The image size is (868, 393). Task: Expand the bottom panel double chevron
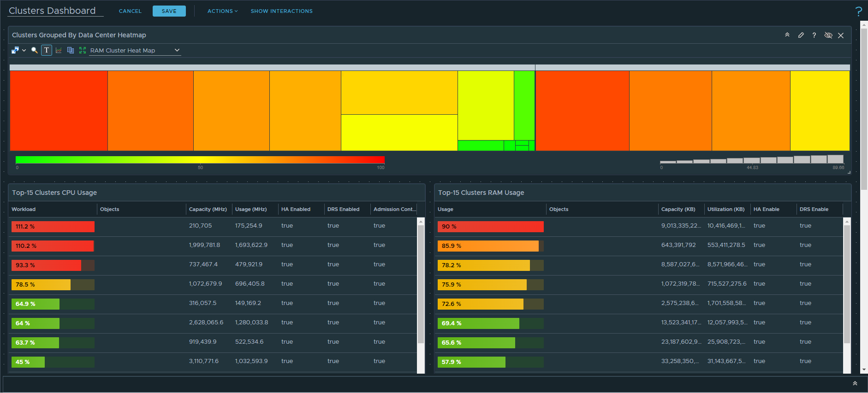click(855, 383)
